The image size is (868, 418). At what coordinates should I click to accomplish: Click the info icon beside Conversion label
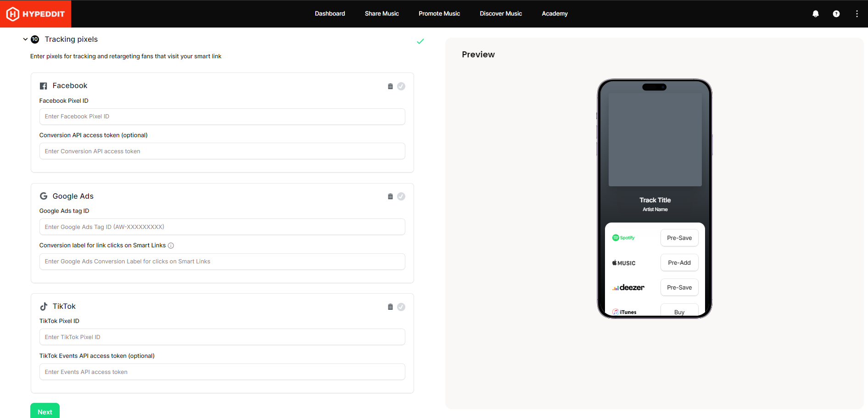(x=171, y=245)
